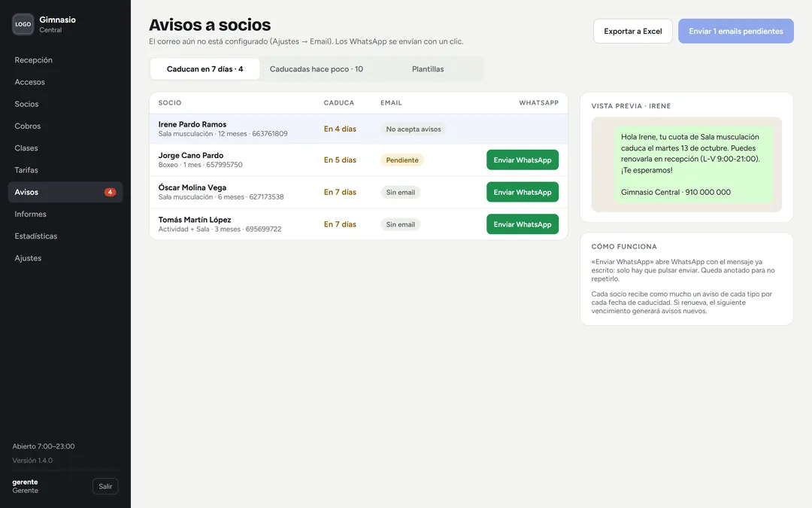Viewport: 812px width, 508px height.
Task: Click the Abierto 7:00–23:00 status text
Action: [44, 446]
